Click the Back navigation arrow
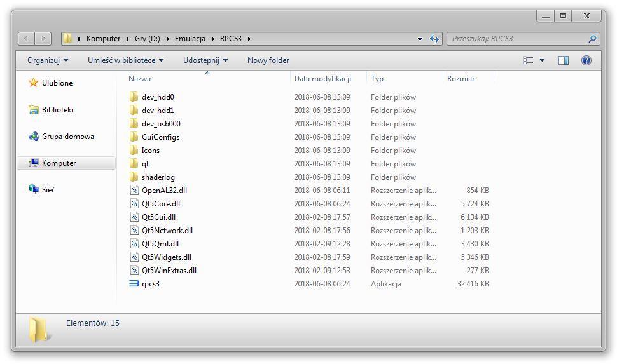617x364 pixels. (26, 39)
